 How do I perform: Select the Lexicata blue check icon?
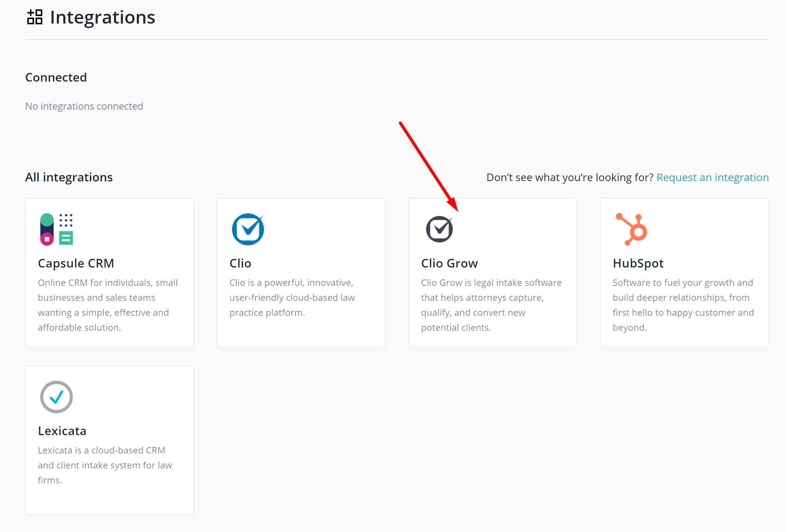tap(56, 397)
